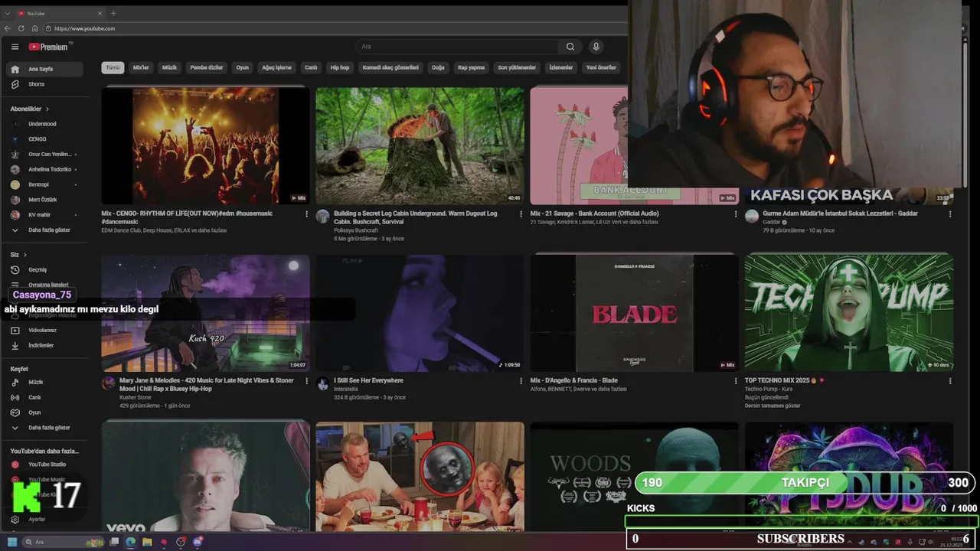This screenshot has width=980, height=551.
Task: Select Son yüklenenler chip
Action: pyautogui.click(x=517, y=67)
